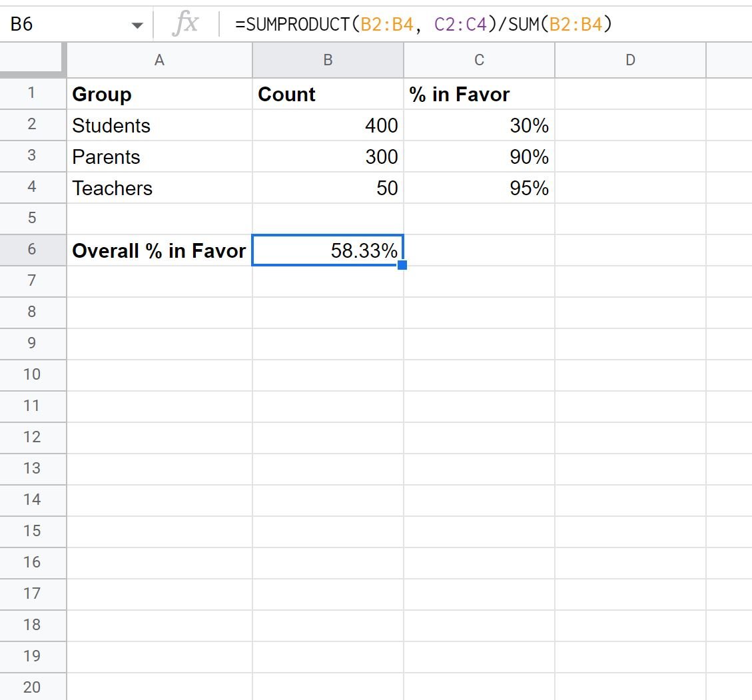Select row 15 header
The image size is (752, 700).
33,531
